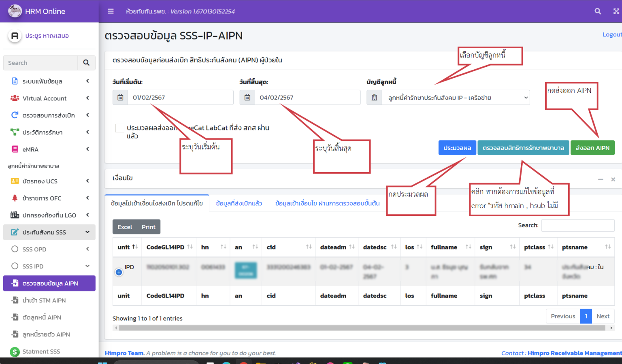Click the search magnifier icon in the top-right corner

tap(598, 11)
